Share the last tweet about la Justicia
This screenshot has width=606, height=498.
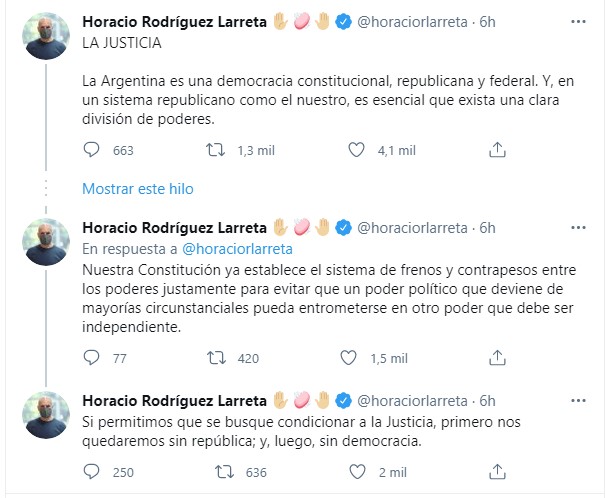coord(497,472)
